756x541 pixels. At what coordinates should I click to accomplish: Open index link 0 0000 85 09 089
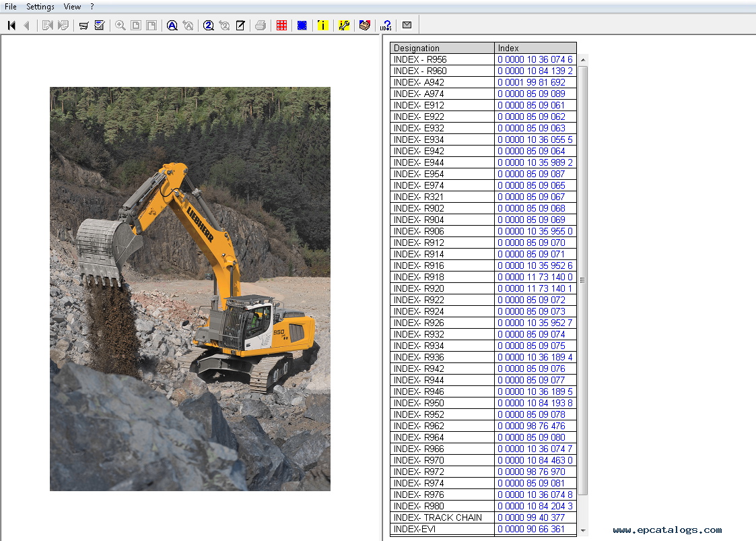[x=531, y=94]
